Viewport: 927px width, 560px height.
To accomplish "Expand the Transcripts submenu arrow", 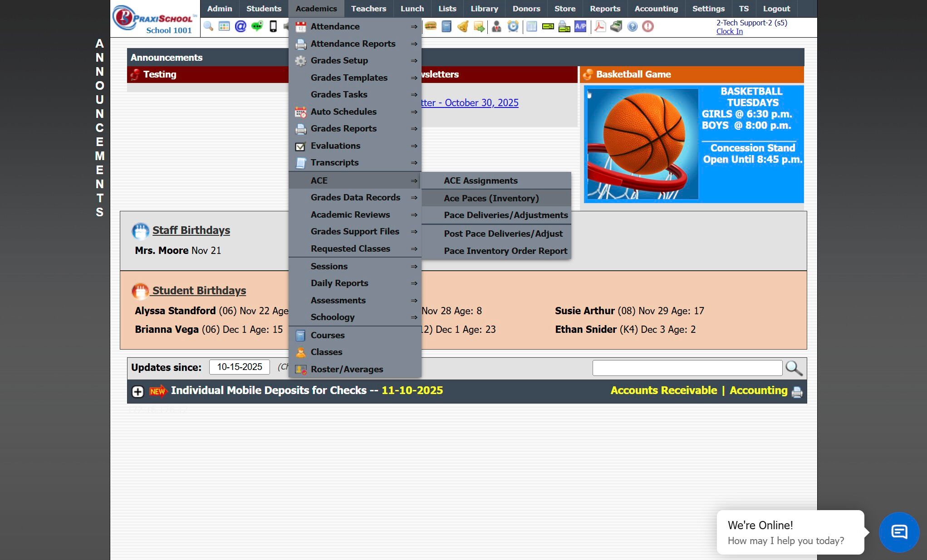I will click(414, 163).
